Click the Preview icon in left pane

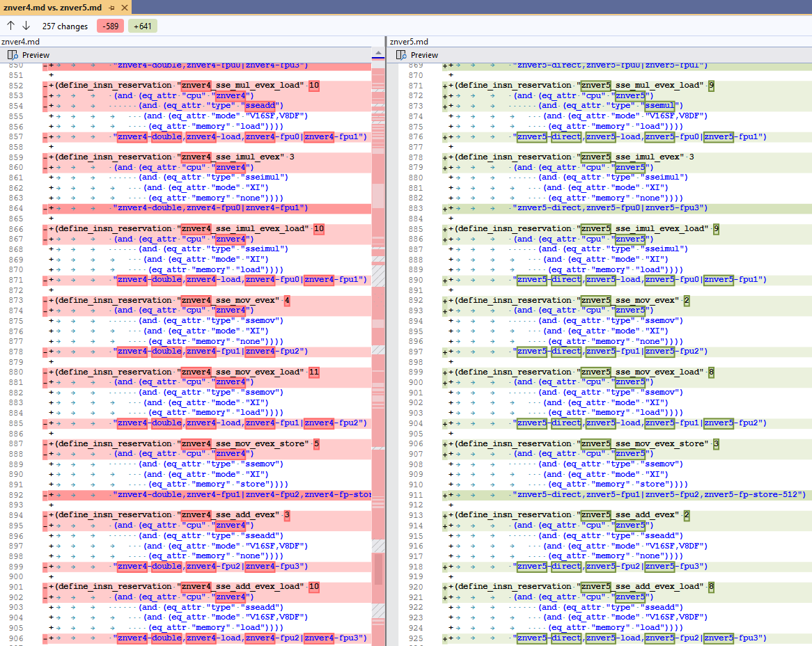(x=13, y=55)
